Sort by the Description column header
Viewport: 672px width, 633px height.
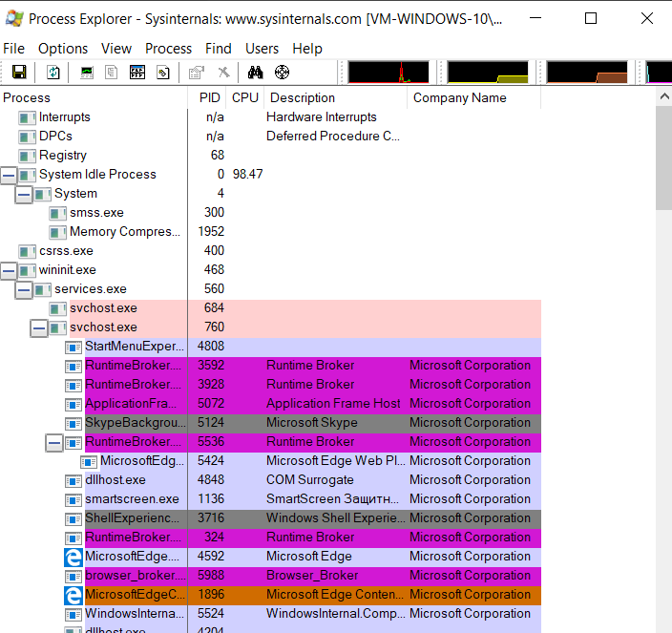coord(335,97)
